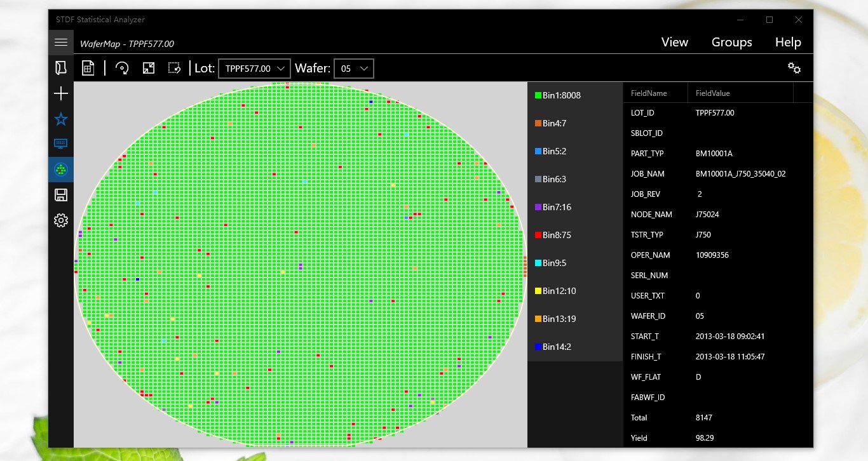Image resolution: width=868 pixels, height=461 pixels.
Task: Open the hamburger navigation menu
Action: point(61,43)
